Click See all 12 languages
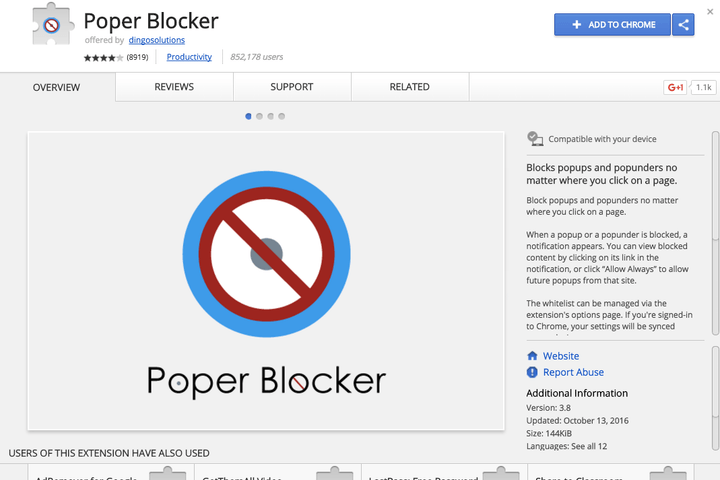 [x=589, y=446]
